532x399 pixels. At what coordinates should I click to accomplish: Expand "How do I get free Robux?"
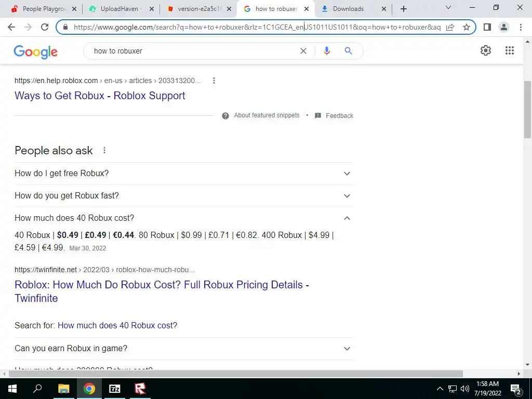[184, 174]
